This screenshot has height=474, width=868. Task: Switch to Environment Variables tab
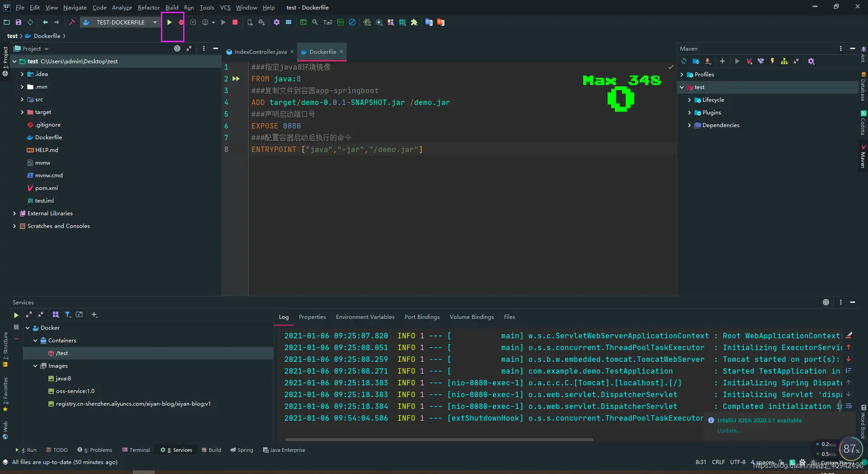click(x=365, y=317)
